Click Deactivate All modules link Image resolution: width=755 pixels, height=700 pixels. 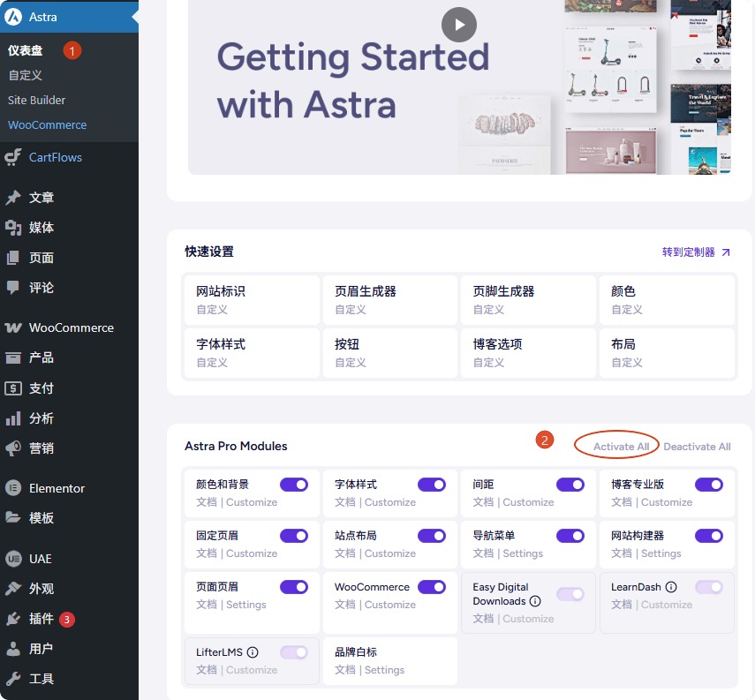tap(697, 447)
